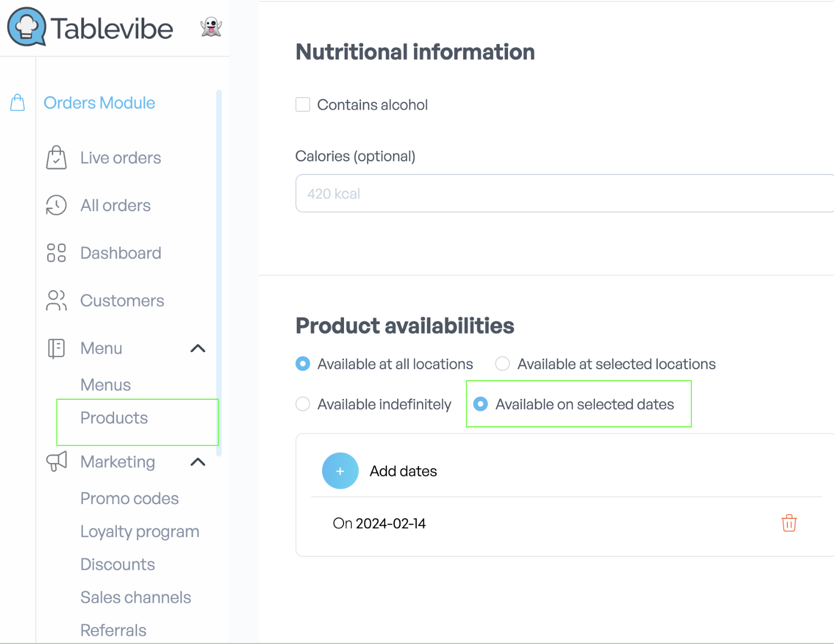The width and height of the screenshot is (834, 644).
Task: Go to Loyalty program
Action: [x=140, y=532]
